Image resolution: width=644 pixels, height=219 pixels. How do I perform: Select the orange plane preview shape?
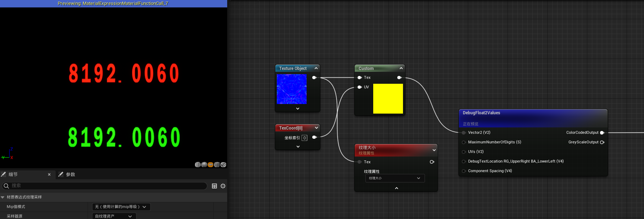(x=211, y=165)
